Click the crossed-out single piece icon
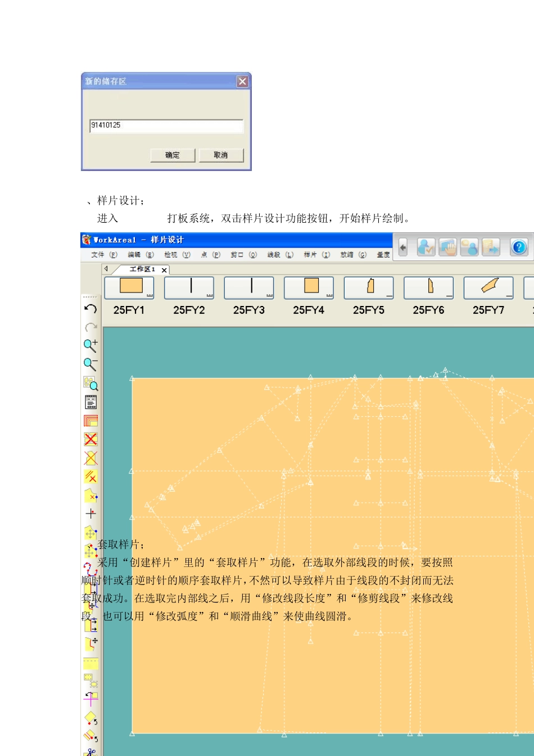This screenshot has width=534, height=756. pos(90,458)
